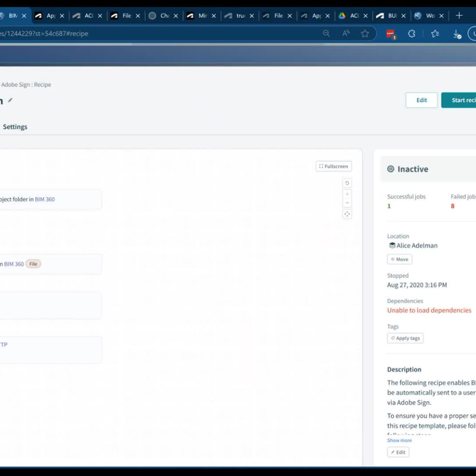Close the BIM browser tab
The image size is (476, 476).
(24, 16)
